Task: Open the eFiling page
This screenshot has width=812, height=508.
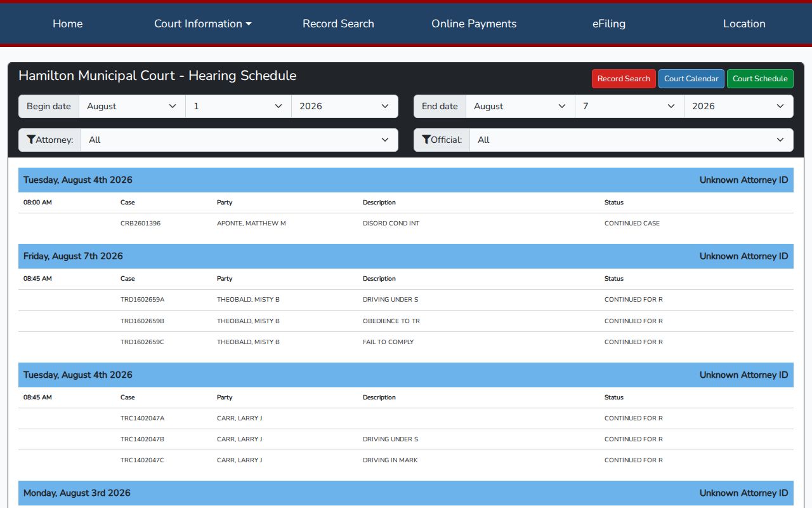Action: coord(609,23)
